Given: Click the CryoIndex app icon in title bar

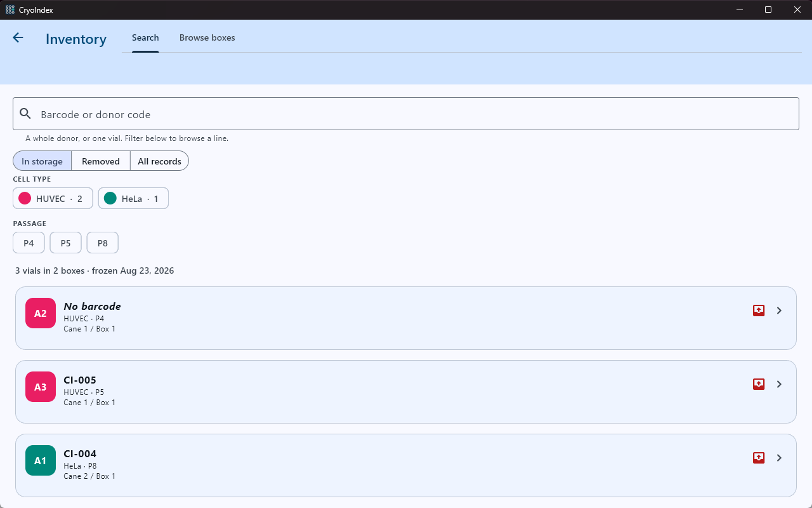Looking at the screenshot, I should pos(10,10).
